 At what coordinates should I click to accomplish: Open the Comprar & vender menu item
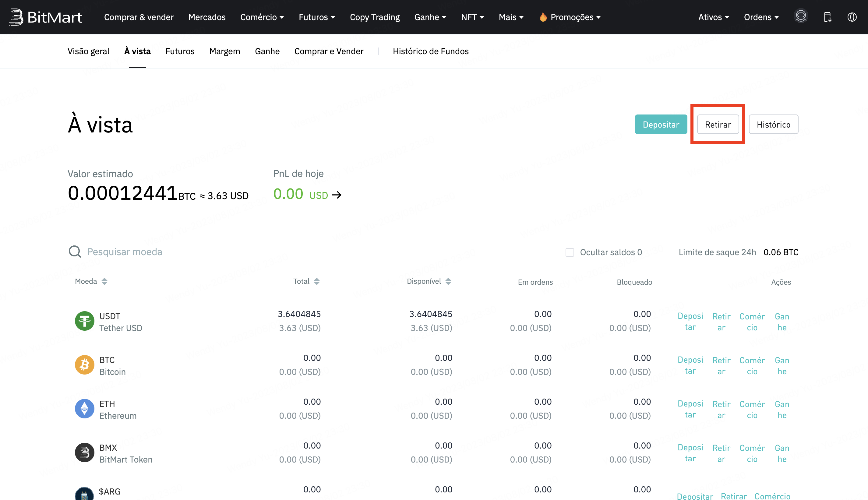(x=139, y=17)
